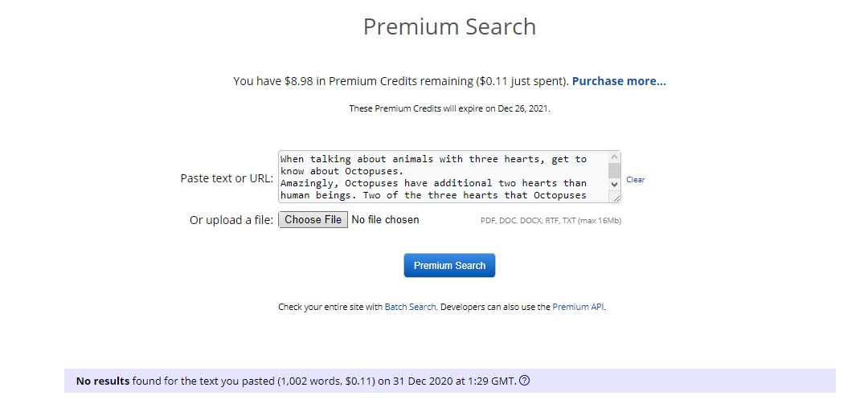The height and width of the screenshot is (420, 868).
Task: Run the blue Premium Search button
Action: coord(449,266)
